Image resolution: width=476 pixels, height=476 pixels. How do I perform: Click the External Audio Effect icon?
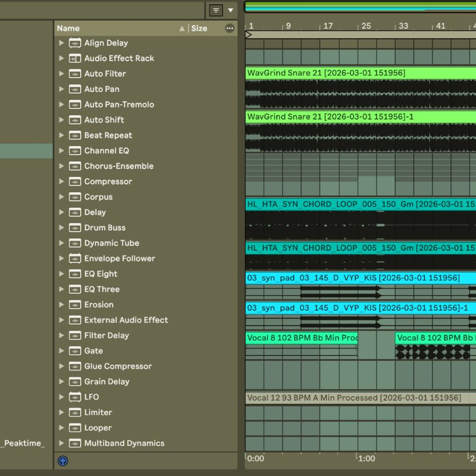75,320
